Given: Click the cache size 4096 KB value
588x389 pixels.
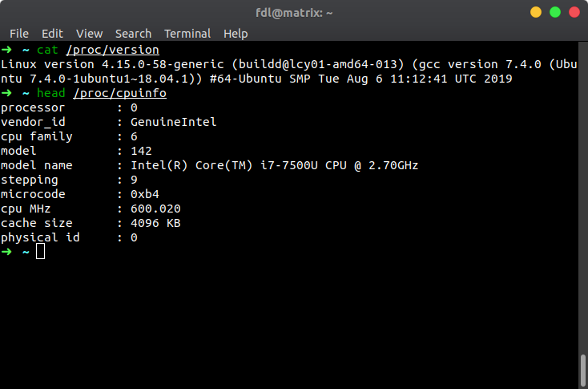Looking at the screenshot, I should [x=155, y=223].
